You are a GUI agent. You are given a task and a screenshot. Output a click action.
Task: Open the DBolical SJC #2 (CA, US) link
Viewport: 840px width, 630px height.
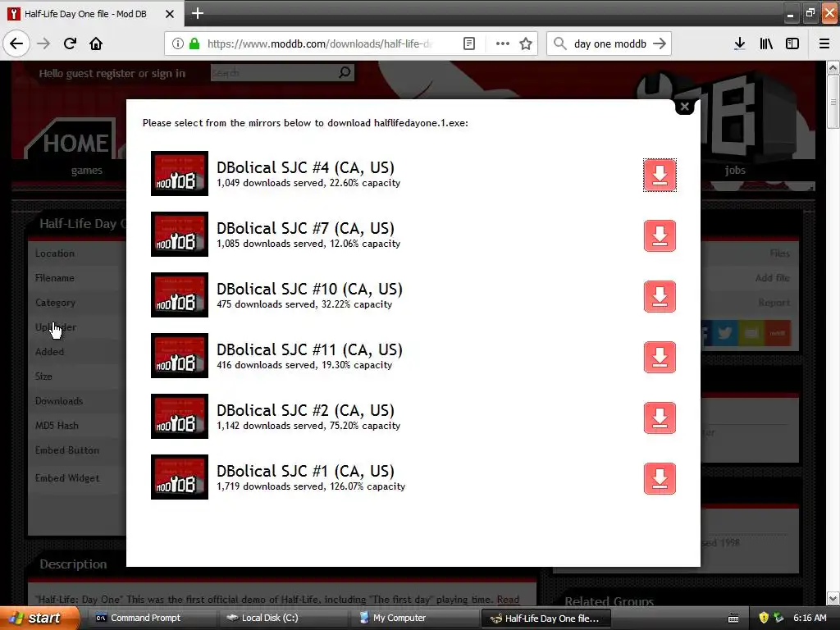click(305, 410)
